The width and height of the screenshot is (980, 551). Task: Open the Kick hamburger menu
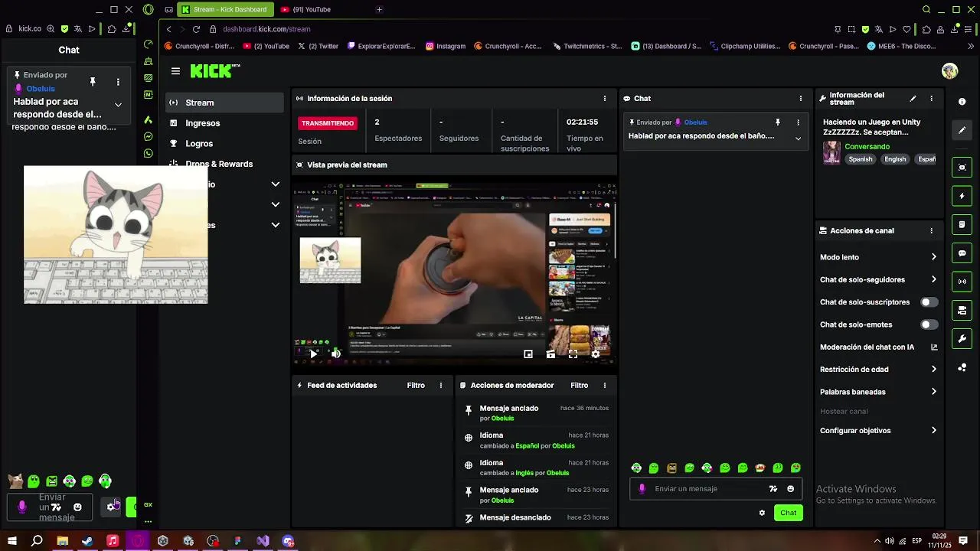(175, 71)
